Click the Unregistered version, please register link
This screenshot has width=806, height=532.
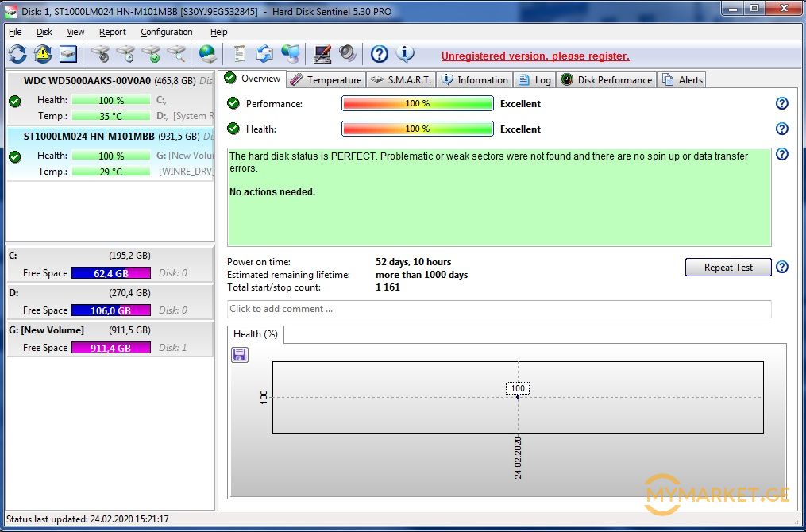tap(535, 56)
